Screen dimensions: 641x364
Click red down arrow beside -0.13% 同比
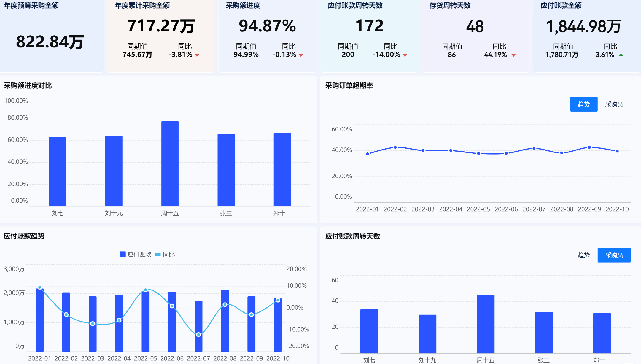[301, 55]
